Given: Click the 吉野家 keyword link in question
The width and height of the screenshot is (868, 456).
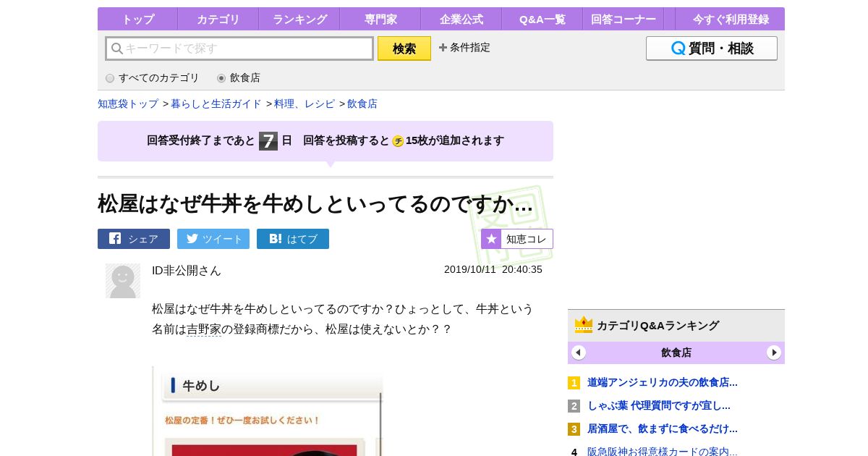Looking at the screenshot, I should click(204, 329).
